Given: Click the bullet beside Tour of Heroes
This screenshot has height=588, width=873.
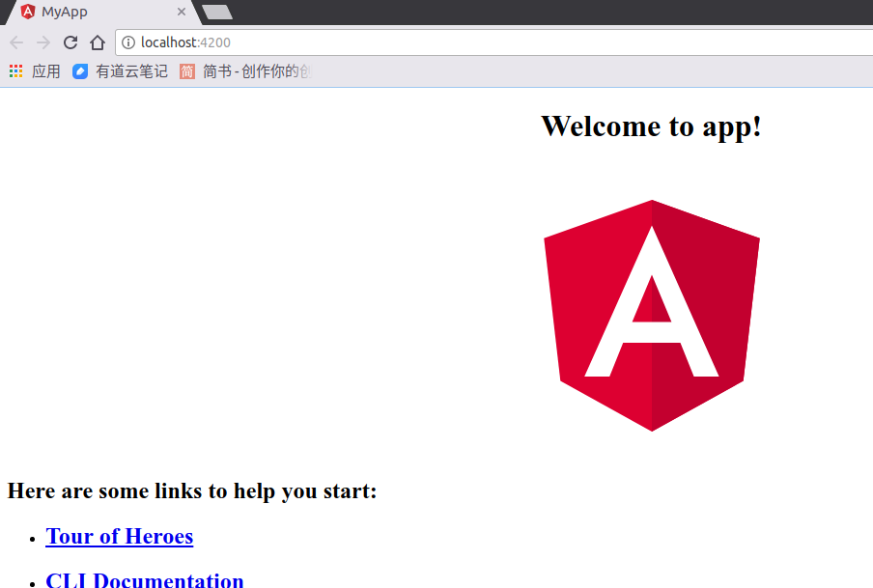Looking at the screenshot, I should point(32,539).
